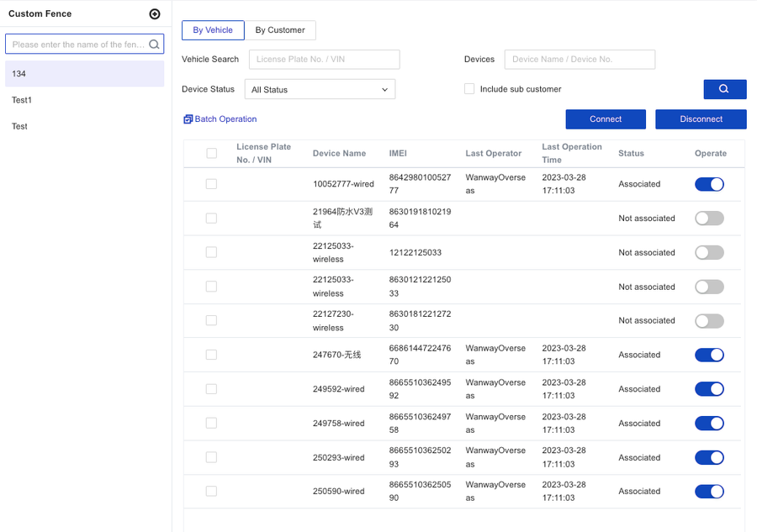Viewport: 757px width, 532px height.
Task: Enable Include sub customer checkbox
Action: 469,89
